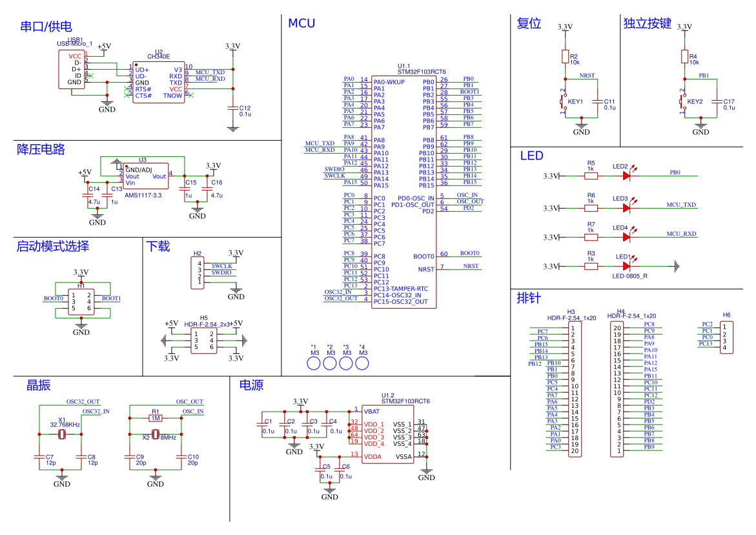Select the *4 M3 mounting hole
Viewport: 756px width, 535px height.
coord(362,362)
